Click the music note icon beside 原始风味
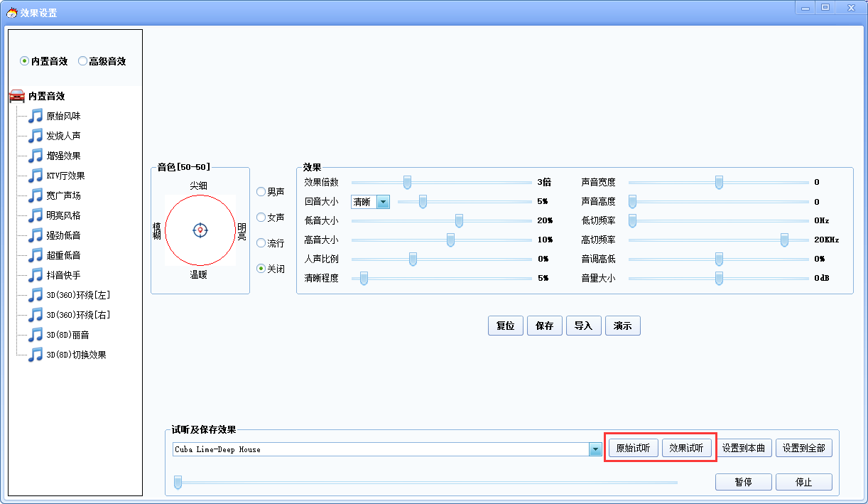This screenshot has height=504, width=868. [36, 116]
